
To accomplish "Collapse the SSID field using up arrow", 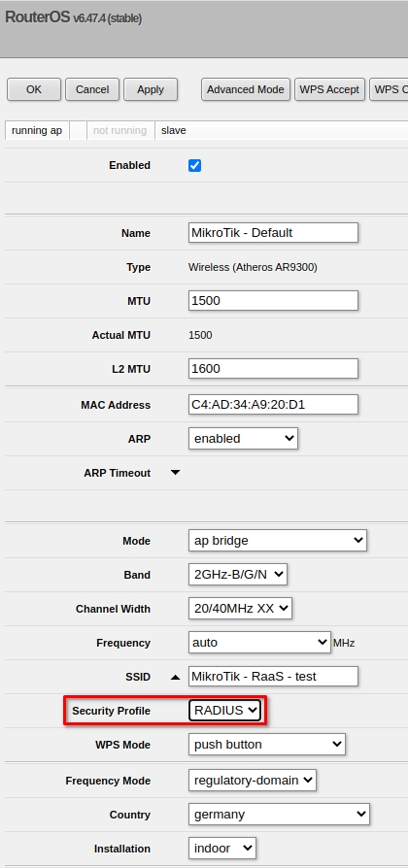I will (176, 677).
